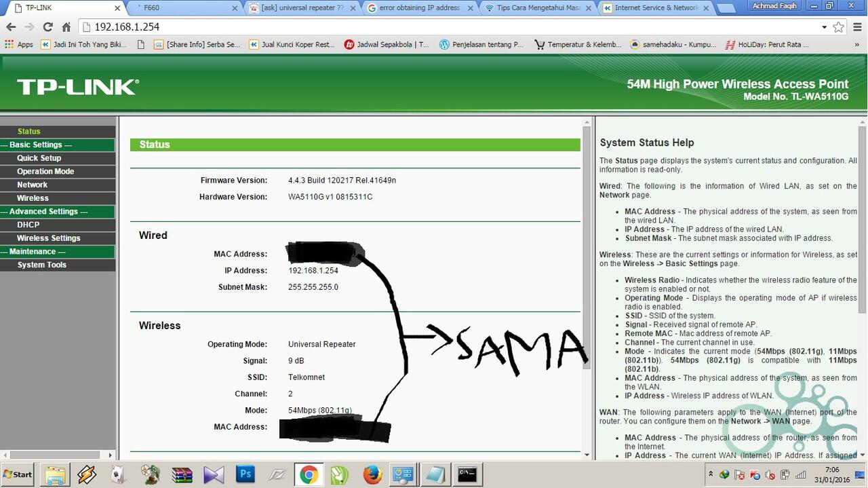This screenshot has width=868, height=488.
Task: Bookmark this page with the star icon
Action: click(839, 27)
